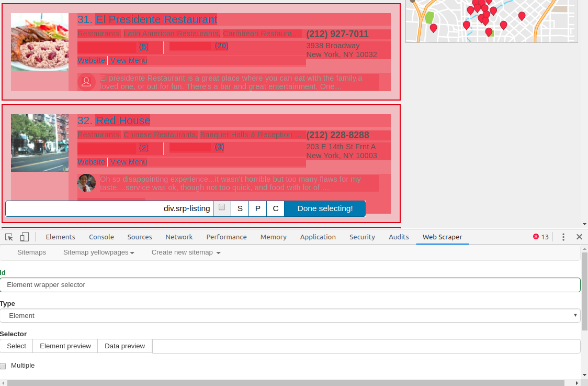This screenshot has width=588, height=386.
Task: Enable the Multiple checkbox
Action: point(3,366)
